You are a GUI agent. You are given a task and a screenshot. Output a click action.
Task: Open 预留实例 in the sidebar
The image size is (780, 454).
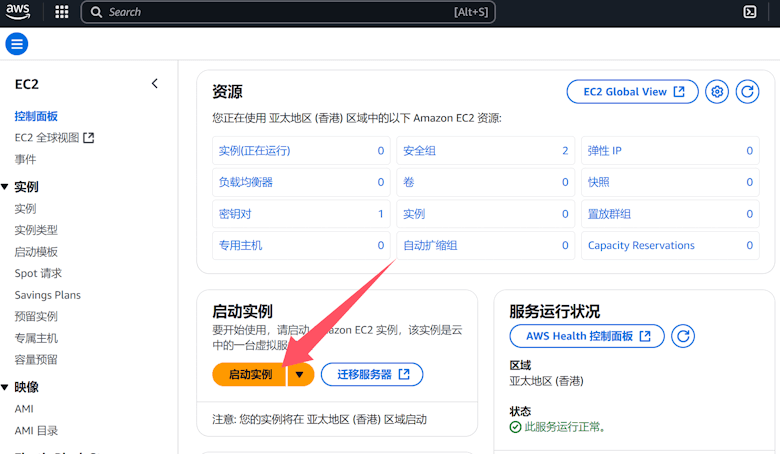tap(36, 316)
